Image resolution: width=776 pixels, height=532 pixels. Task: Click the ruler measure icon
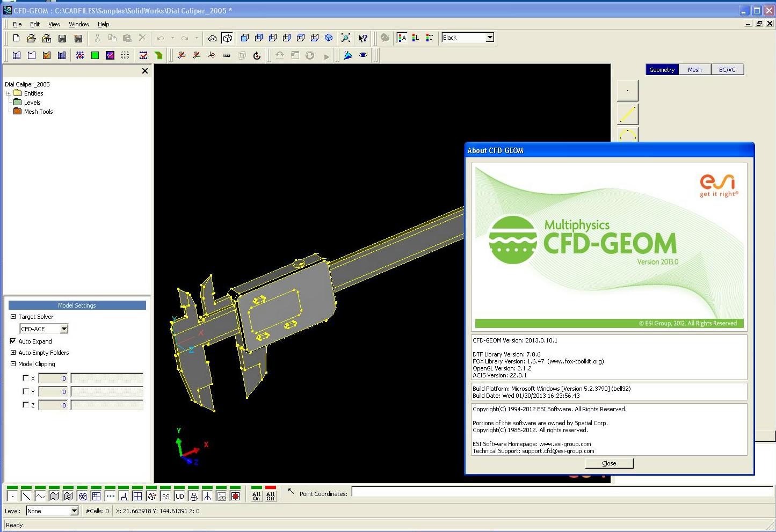tap(227, 55)
